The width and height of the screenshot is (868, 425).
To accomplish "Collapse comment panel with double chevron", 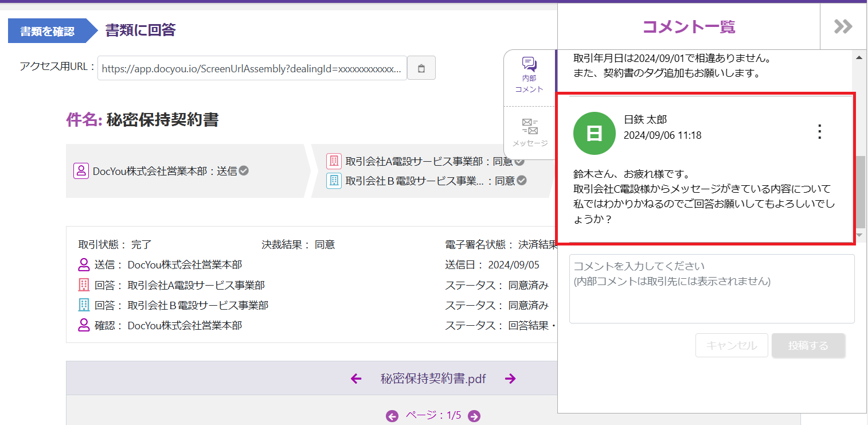I will (843, 26).
